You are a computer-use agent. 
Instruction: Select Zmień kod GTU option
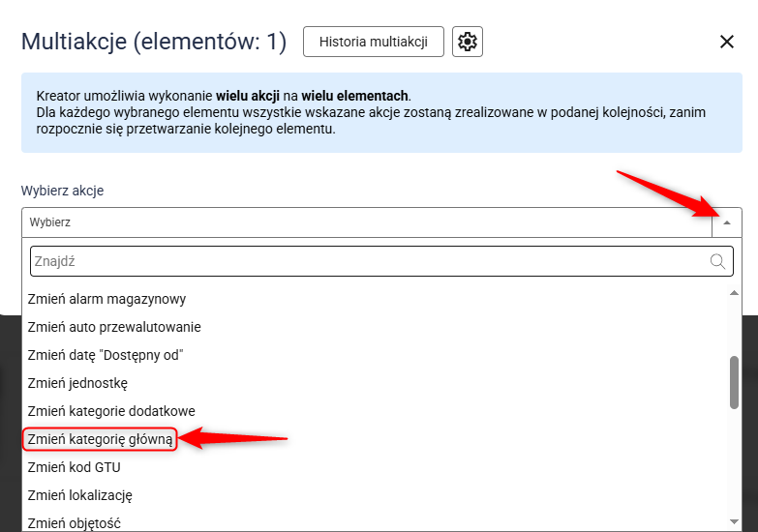tap(74, 467)
